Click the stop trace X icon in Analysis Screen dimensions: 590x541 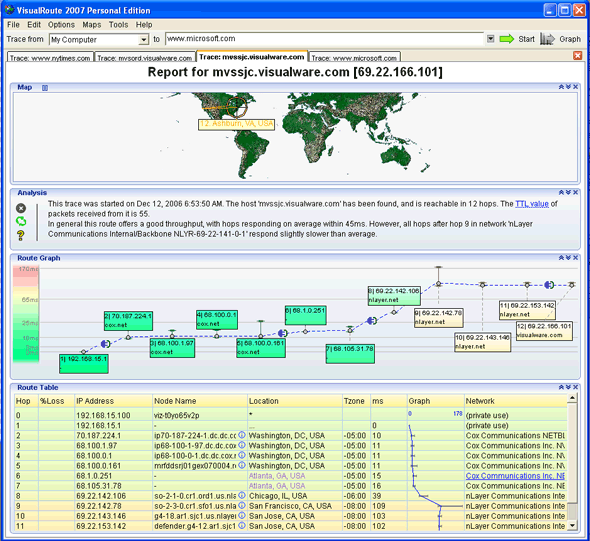coord(21,208)
